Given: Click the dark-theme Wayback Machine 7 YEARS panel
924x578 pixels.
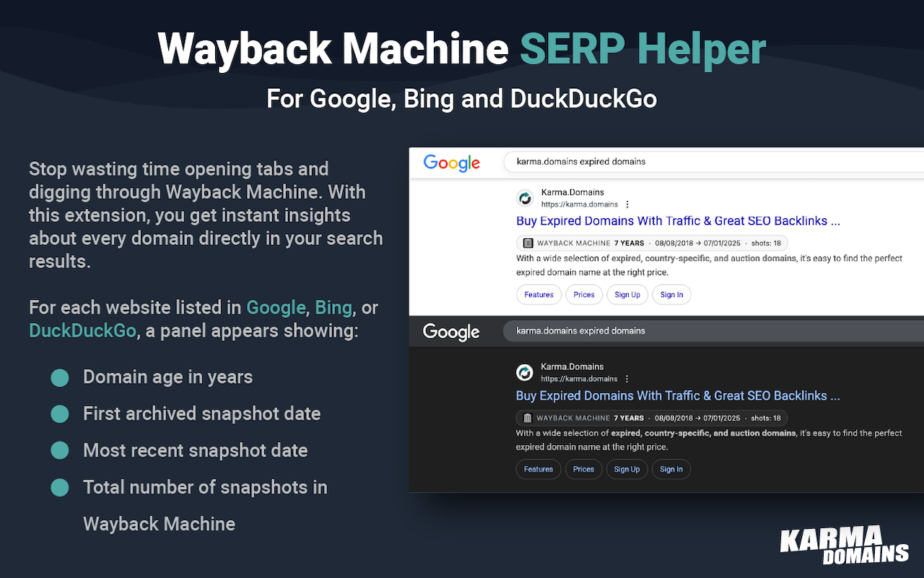Looking at the screenshot, I should coord(651,418).
